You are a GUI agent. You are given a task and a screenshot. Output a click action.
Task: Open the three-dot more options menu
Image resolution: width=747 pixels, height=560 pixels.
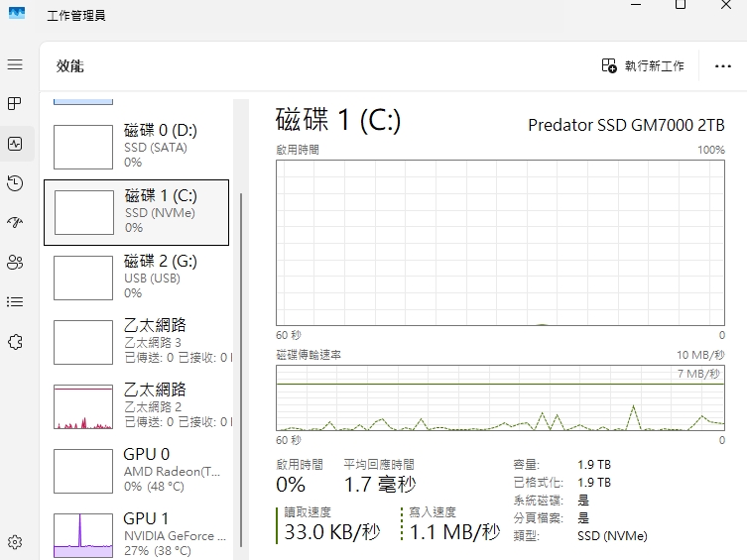[x=722, y=66]
